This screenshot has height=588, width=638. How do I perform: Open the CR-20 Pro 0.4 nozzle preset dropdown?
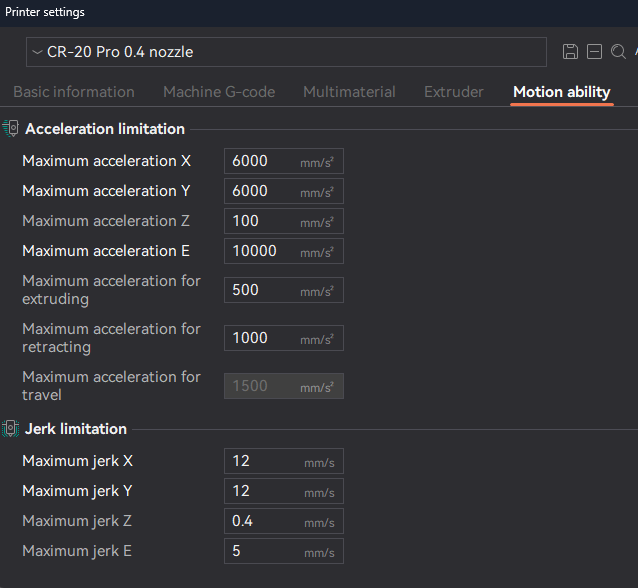click(x=286, y=52)
